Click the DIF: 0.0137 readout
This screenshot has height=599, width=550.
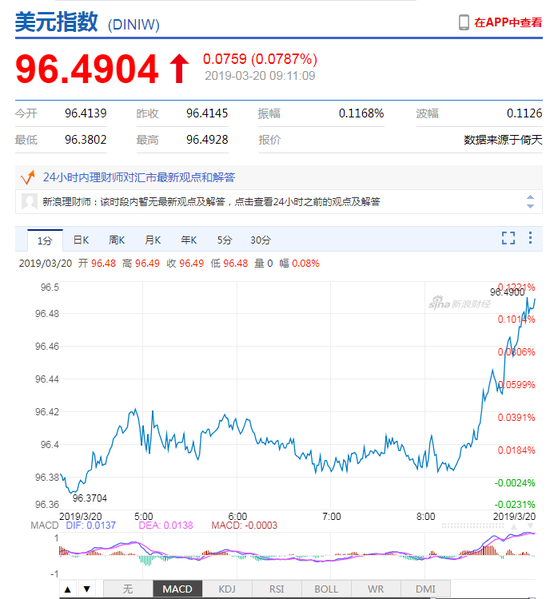pyautogui.click(x=91, y=525)
